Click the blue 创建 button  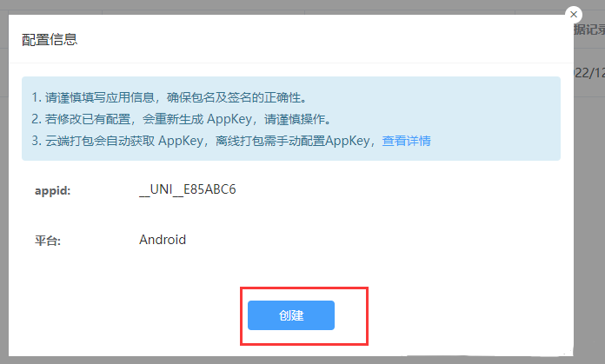[x=291, y=315]
